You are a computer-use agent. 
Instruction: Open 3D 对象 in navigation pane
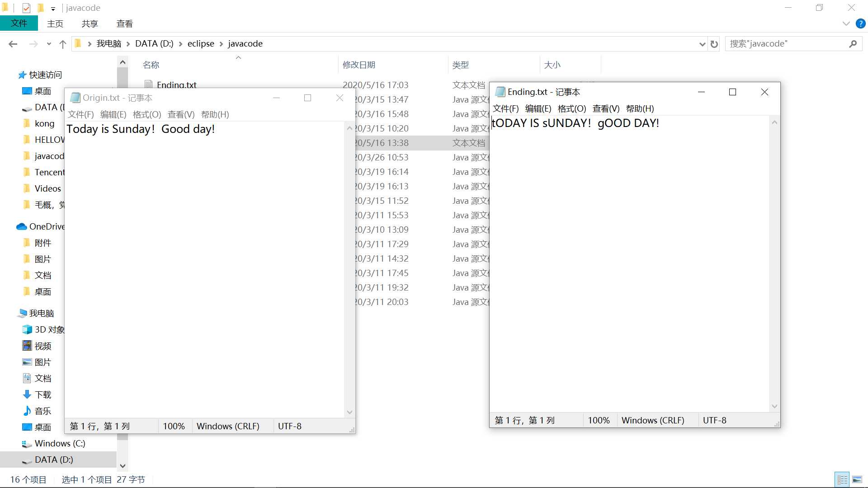[x=49, y=330]
